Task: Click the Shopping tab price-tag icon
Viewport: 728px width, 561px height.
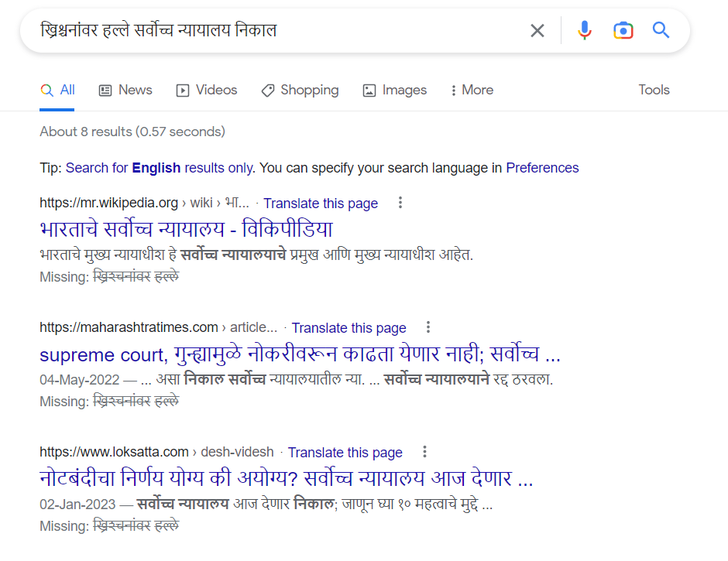Action: coord(267,90)
